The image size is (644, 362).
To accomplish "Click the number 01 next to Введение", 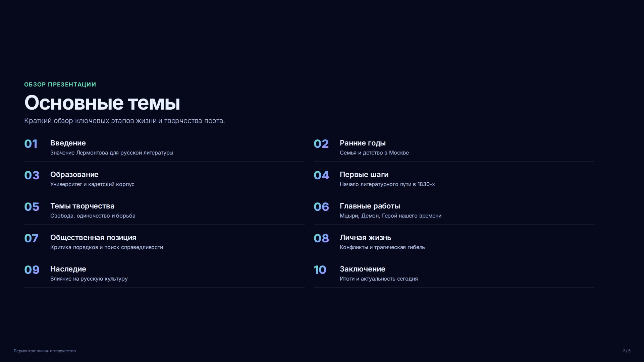I will tap(31, 144).
